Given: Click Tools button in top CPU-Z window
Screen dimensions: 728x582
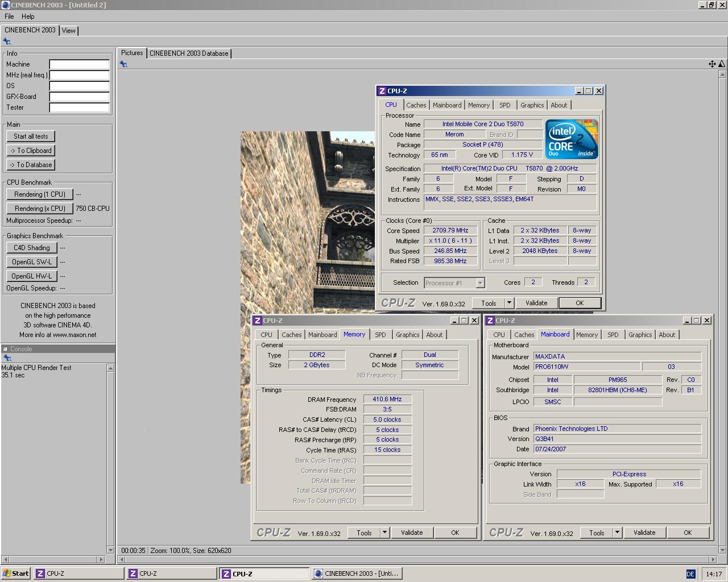Looking at the screenshot, I should coord(489,303).
